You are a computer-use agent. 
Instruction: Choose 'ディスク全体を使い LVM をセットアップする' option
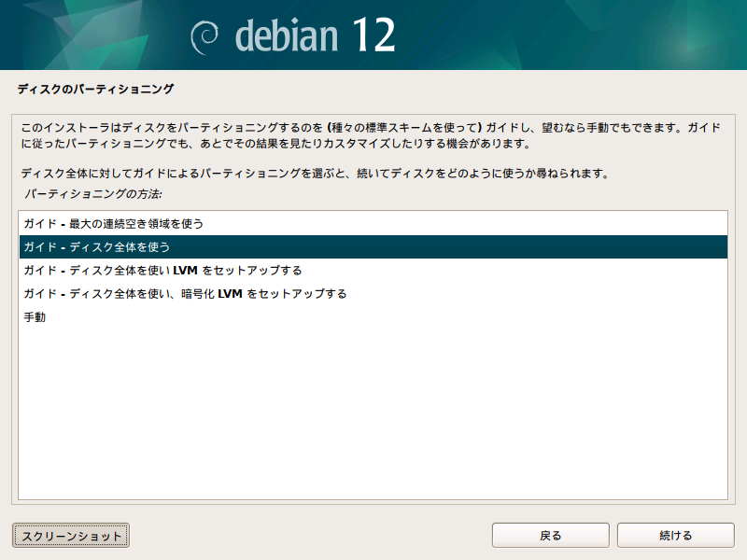point(373,270)
